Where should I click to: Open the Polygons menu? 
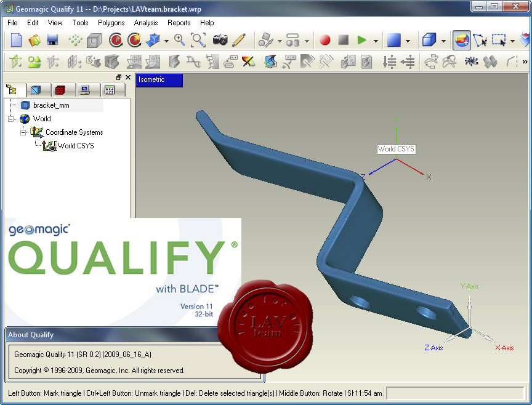pyautogui.click(x=111, y=23)
